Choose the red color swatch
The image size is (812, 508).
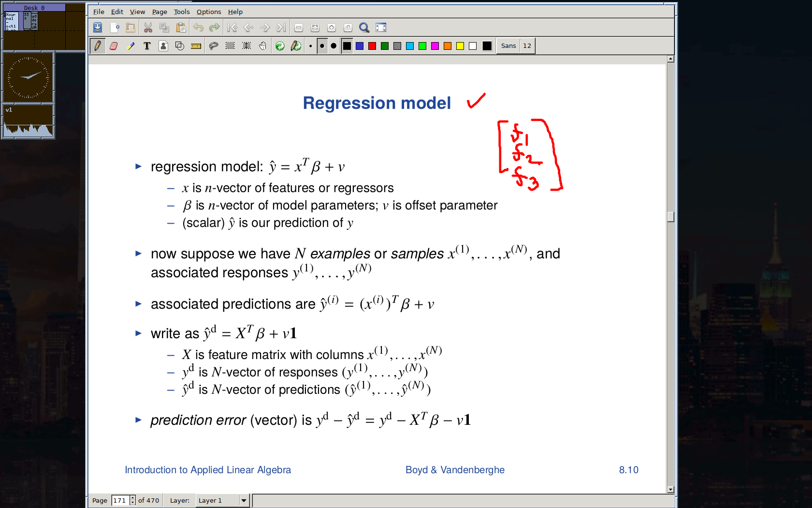click(x=372, y=46)
